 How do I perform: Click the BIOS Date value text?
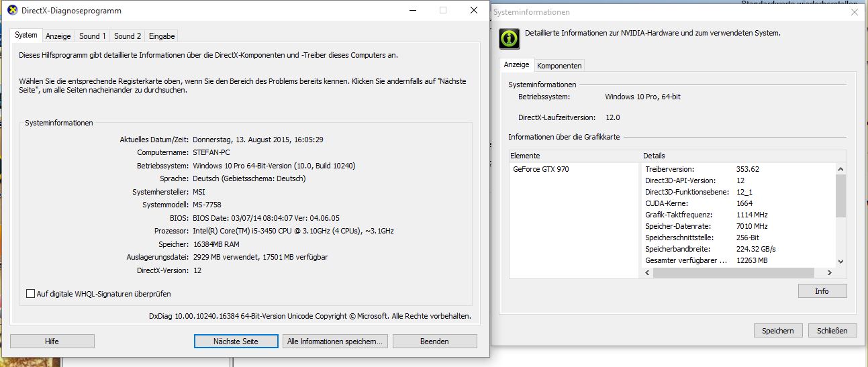266,218
